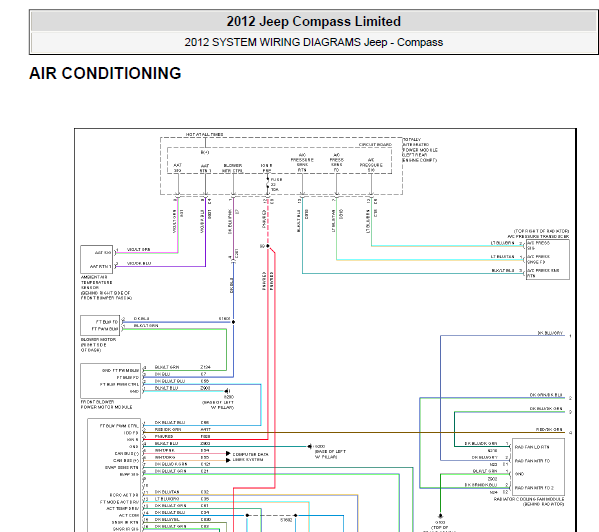This screenshot has width=599, height=532.
Task: Select the Blower Motor component box
Action: tap(100, 325)
